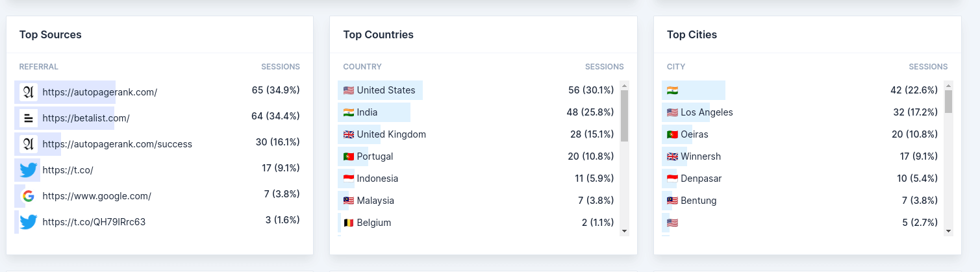This screenshot has width=980, height=272.
Task: Click the Top Countries scrollbar thumb
Action: point(624,116)
